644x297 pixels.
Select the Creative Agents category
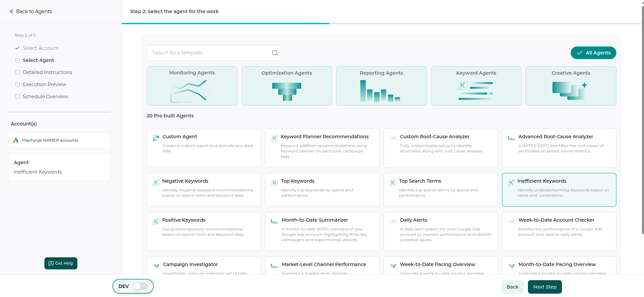click(x=571, y=86)
